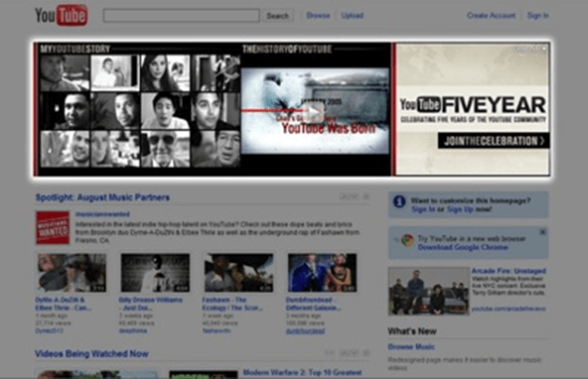Click the blue info icon beside customize message
The width and height of the screenshot is (588, 379).
click(399, 201)
